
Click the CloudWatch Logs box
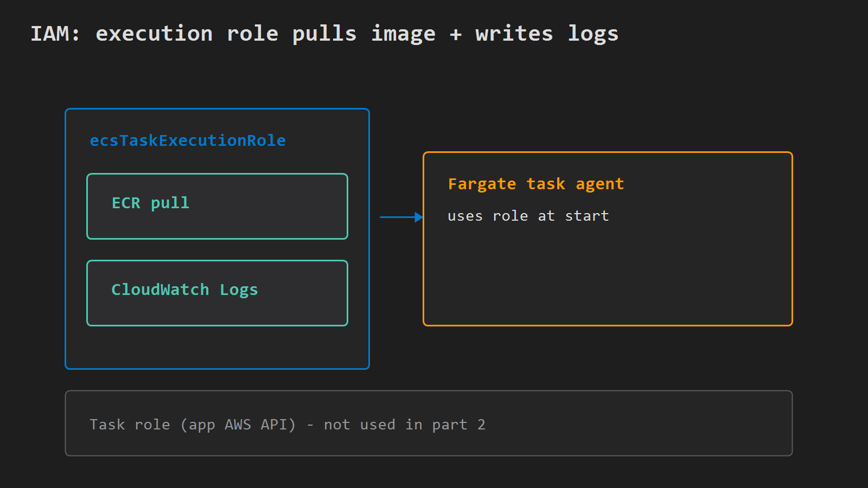click(217, 293)
